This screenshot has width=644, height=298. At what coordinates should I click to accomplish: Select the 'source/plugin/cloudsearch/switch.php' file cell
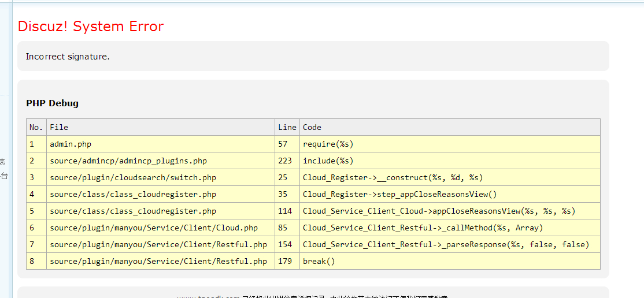[x=161, y=178]
